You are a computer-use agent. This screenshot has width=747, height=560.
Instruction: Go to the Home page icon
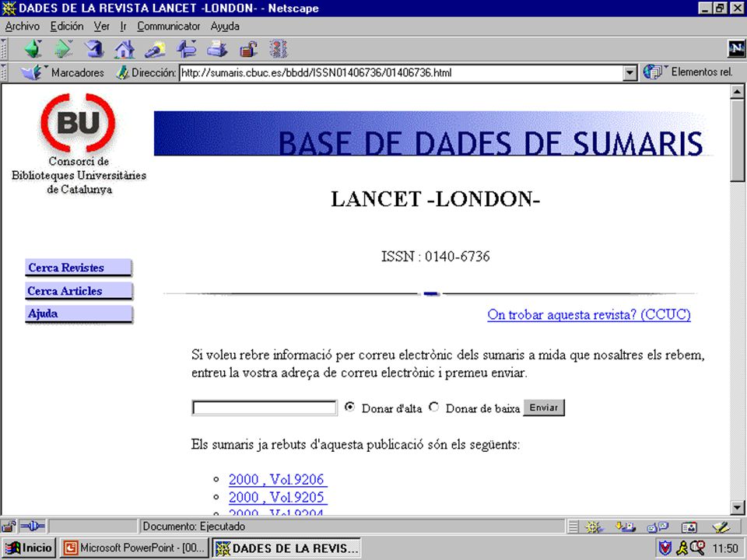(124, 48)
